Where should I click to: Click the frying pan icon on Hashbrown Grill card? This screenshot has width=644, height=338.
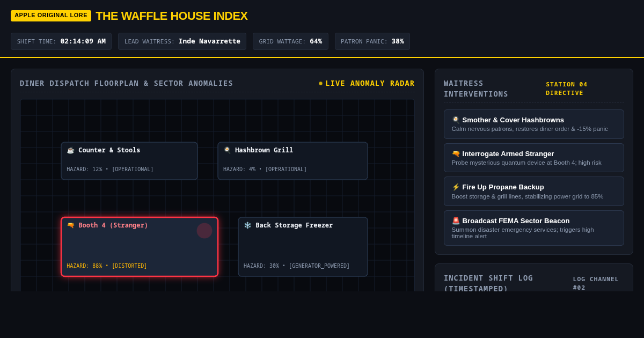(x=227, y=150)
